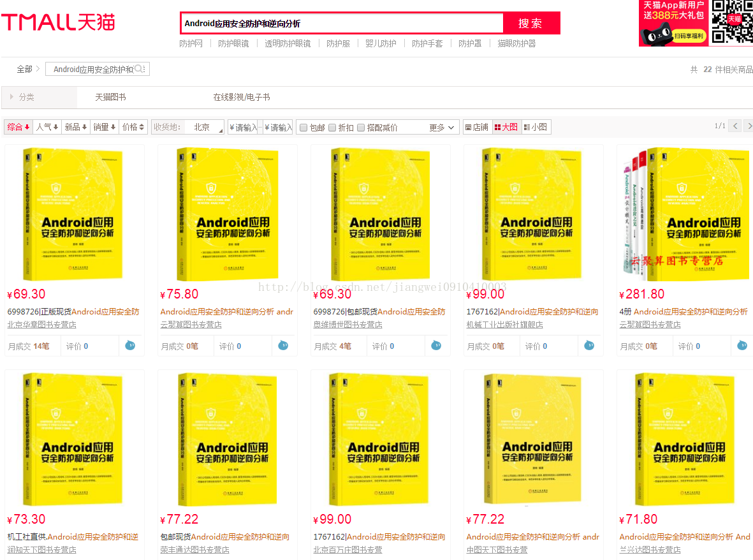Go to previous results page arrow

(735, 126)
